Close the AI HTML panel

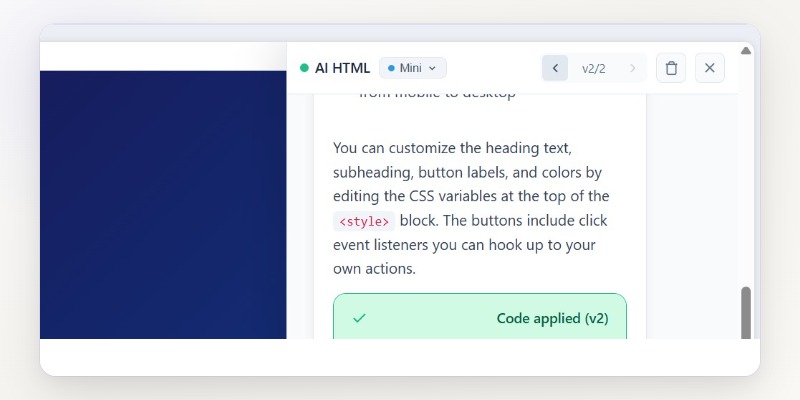[710, 68]
